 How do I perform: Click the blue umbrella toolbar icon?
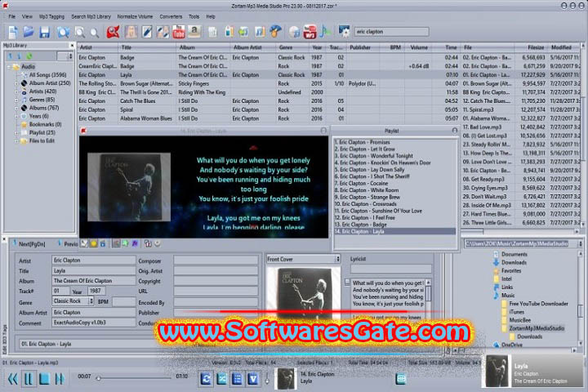[x=276, y=32]
